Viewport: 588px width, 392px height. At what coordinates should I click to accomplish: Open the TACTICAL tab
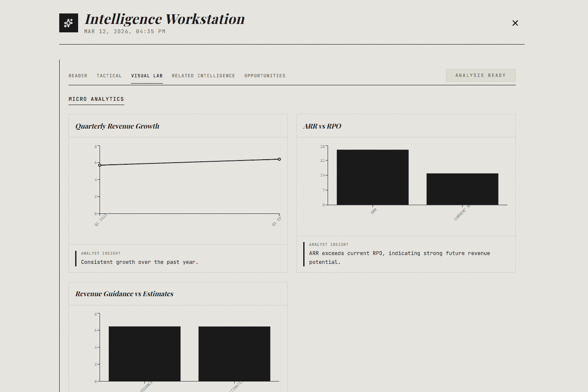tap(109, 76)
